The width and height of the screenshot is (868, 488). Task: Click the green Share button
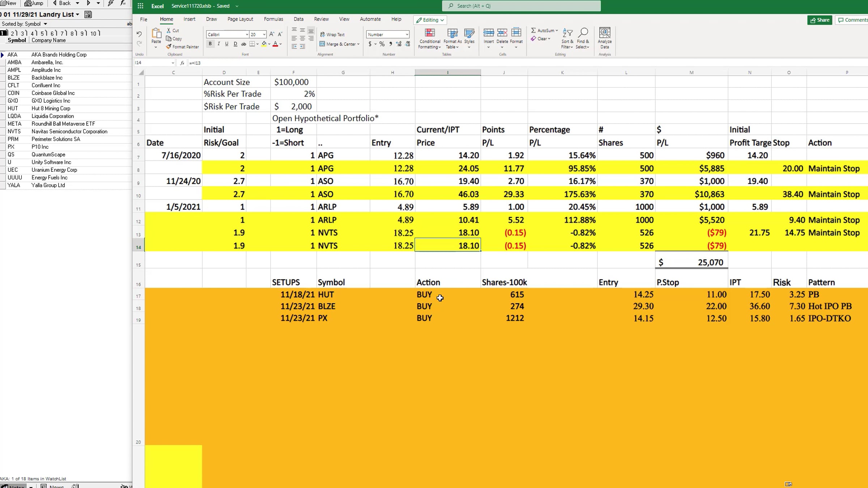pos(820,20)
